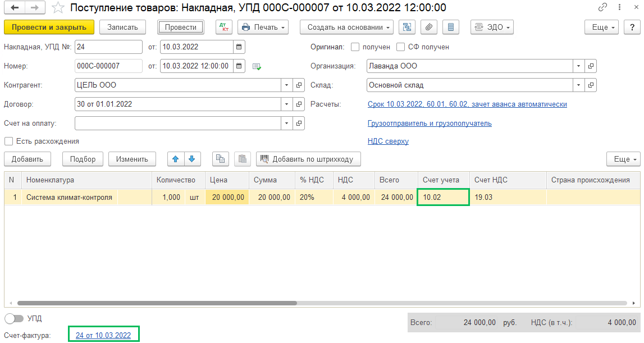
Task: Enable Есть расхождения checkbox
Action: point(8,141)
